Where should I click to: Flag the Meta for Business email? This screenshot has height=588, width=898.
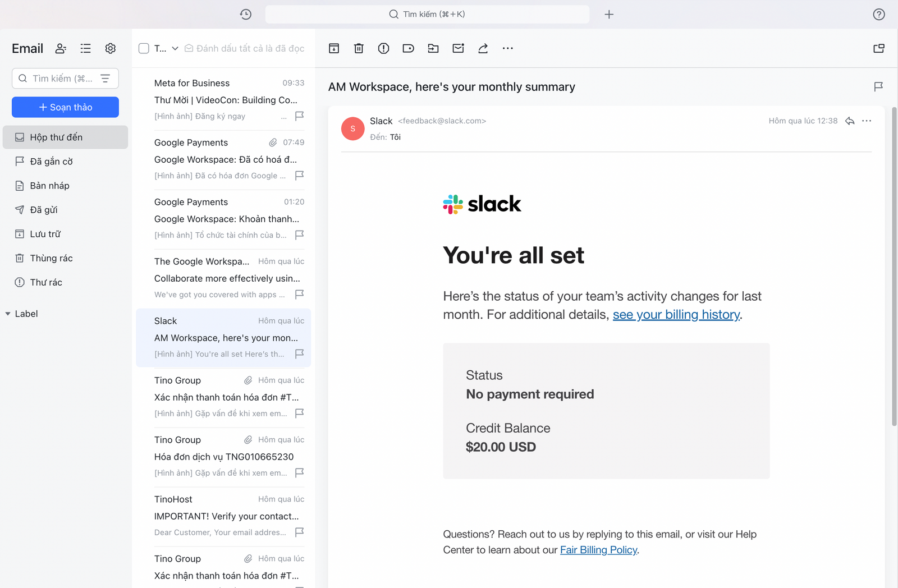coord(300,116)
